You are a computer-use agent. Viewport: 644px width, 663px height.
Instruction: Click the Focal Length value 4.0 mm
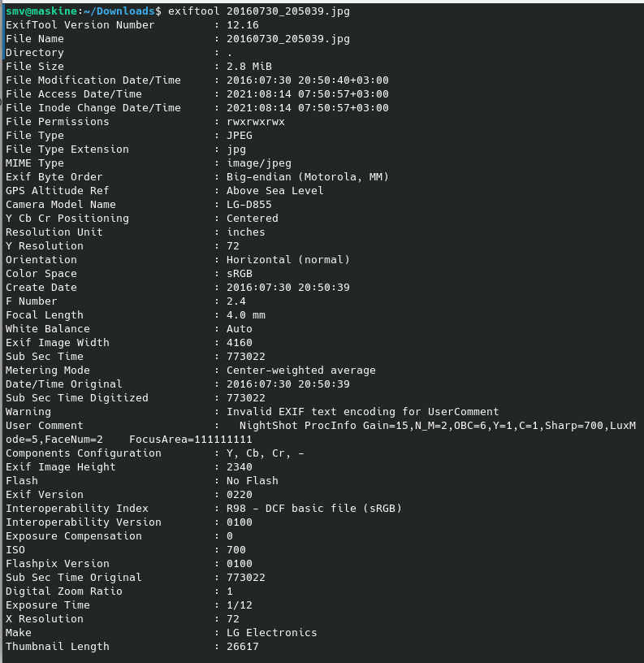(246, 315)
